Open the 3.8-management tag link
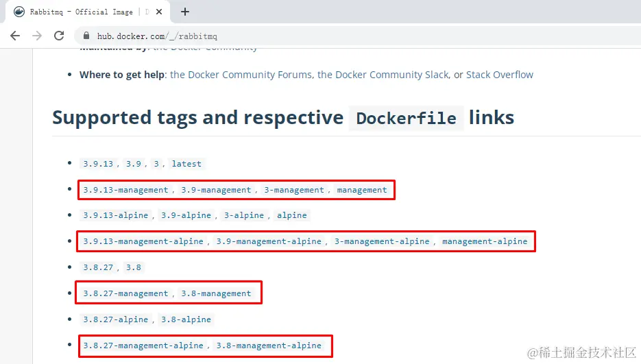 (x=216, y=293)
